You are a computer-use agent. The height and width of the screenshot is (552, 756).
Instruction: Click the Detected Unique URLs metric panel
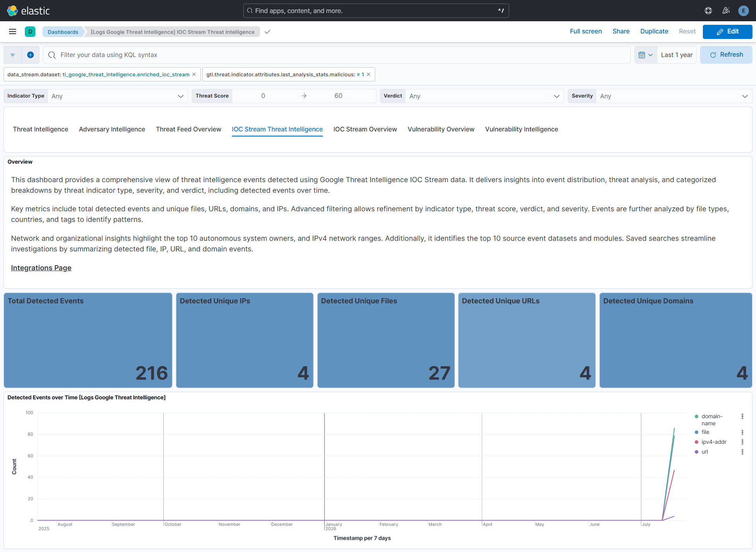point(527,340)
